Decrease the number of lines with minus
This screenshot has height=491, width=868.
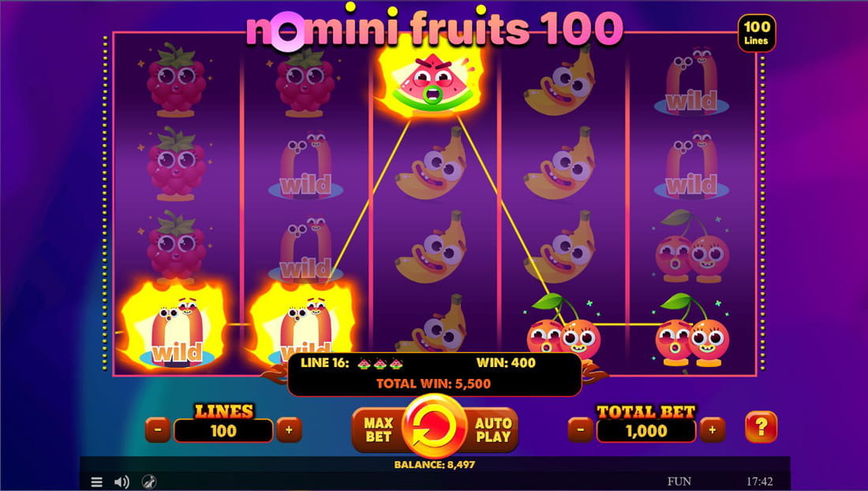pos(158,429)
